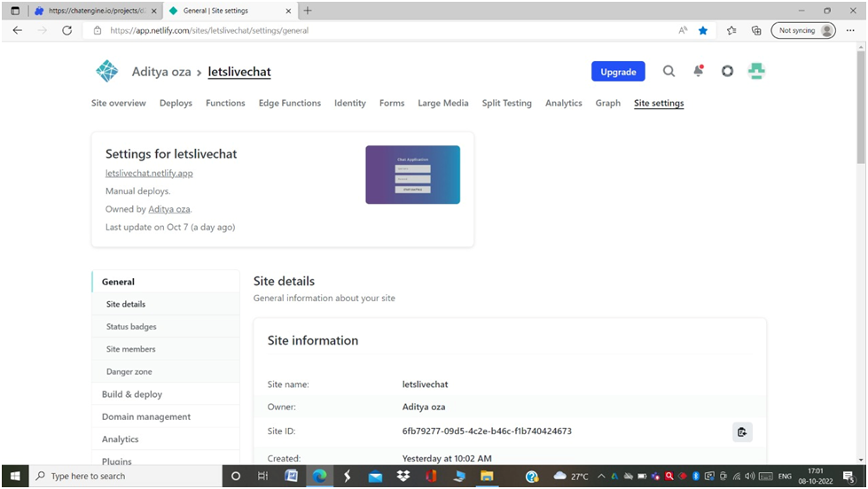Click the read aloud icon in address bar

[x=683, y=30]
